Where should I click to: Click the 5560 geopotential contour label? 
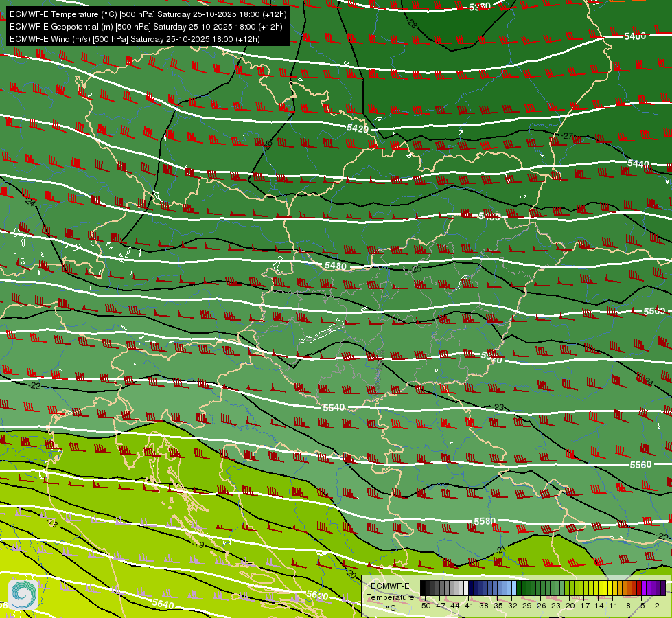pyautogui.click(x=640, y=464)
